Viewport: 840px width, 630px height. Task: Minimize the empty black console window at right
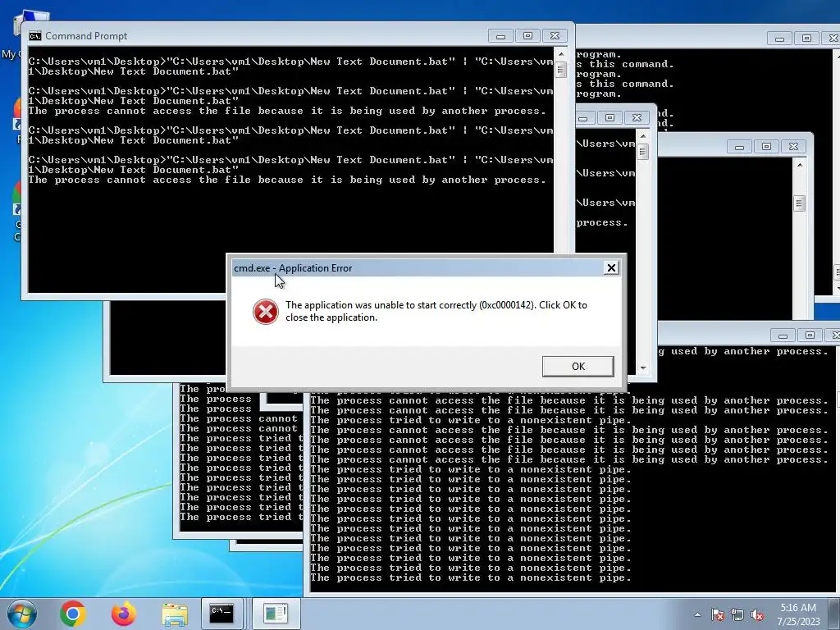point(739,147)
